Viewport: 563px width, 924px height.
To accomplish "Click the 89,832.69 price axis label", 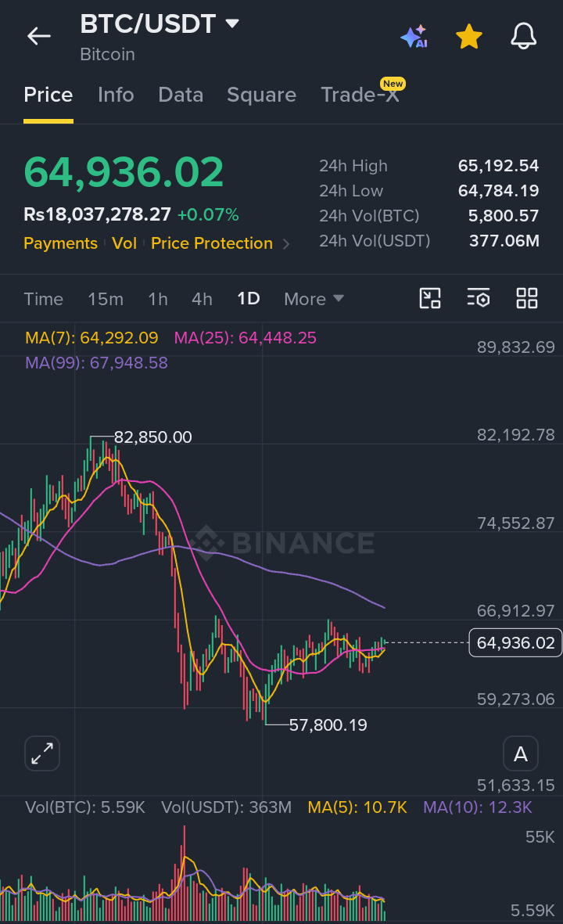I will [516, 347].
